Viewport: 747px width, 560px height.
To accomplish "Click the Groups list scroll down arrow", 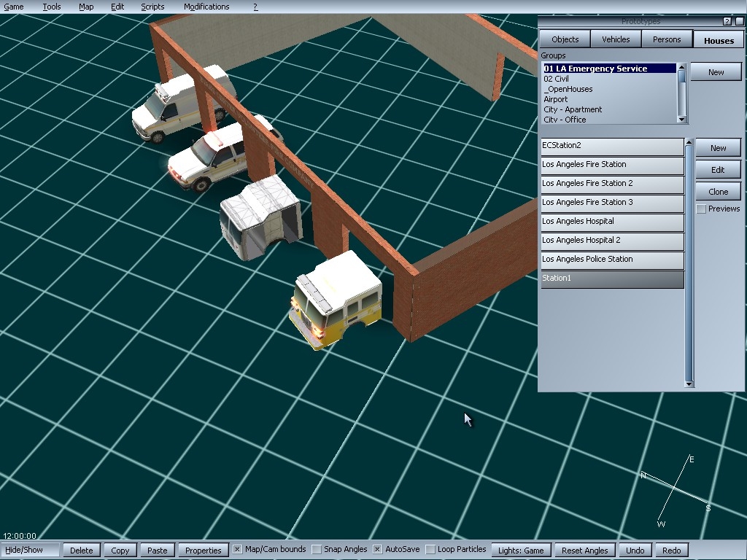I will tap(682, 119).
